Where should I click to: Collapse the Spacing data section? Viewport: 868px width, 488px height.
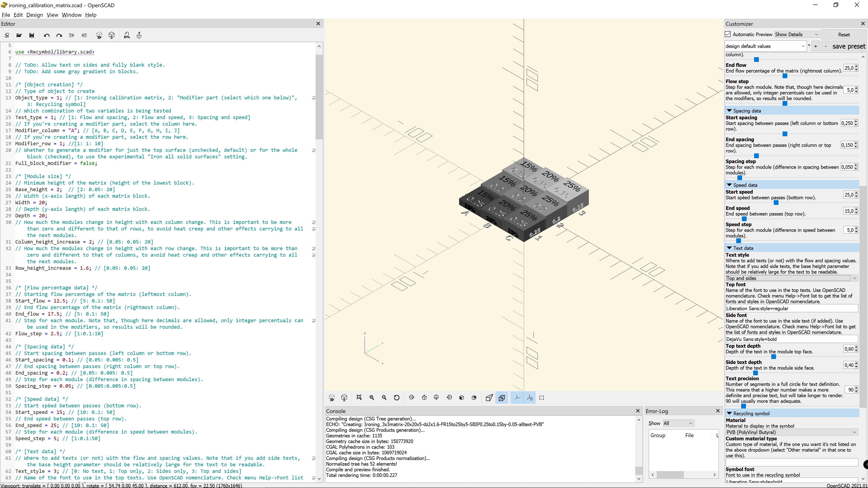tap(729, 111)
